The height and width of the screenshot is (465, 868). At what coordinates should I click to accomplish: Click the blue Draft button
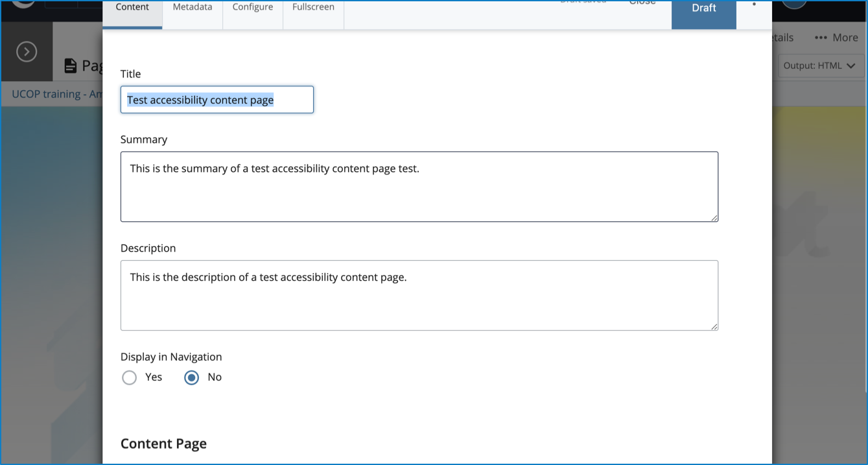point(703,9)
